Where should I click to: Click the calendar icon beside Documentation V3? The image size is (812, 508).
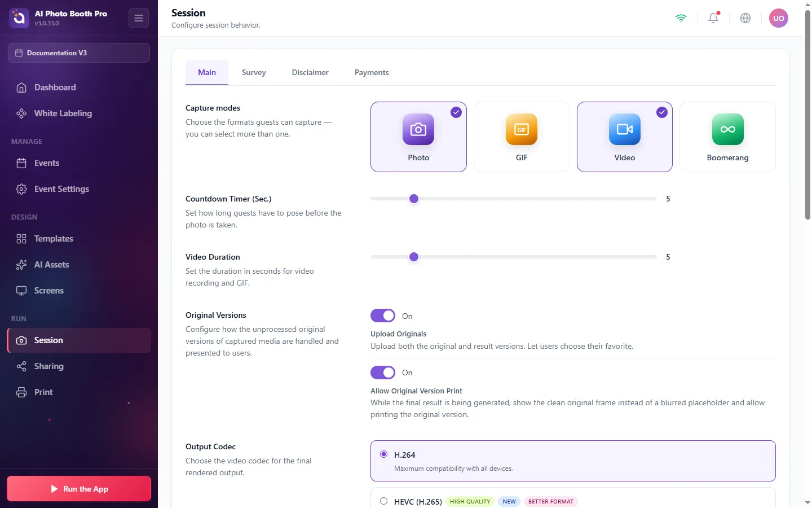(x=19, y=53)
